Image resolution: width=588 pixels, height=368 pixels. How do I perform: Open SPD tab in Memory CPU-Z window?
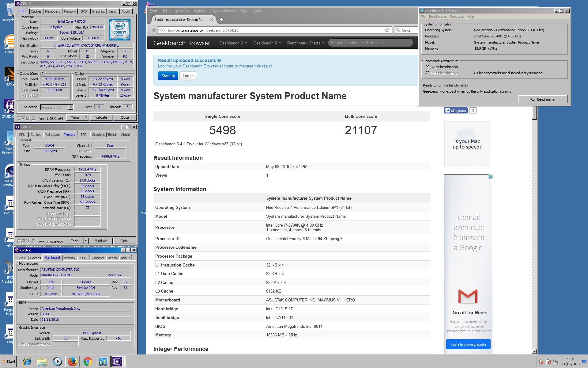(x=83, y=135)
